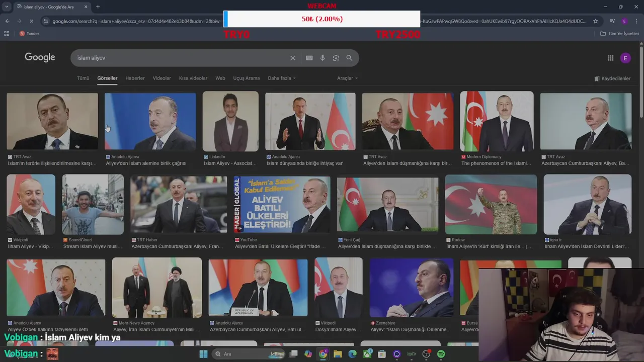
Task: Open Task View on the taskbar
Action: point(294,354)
